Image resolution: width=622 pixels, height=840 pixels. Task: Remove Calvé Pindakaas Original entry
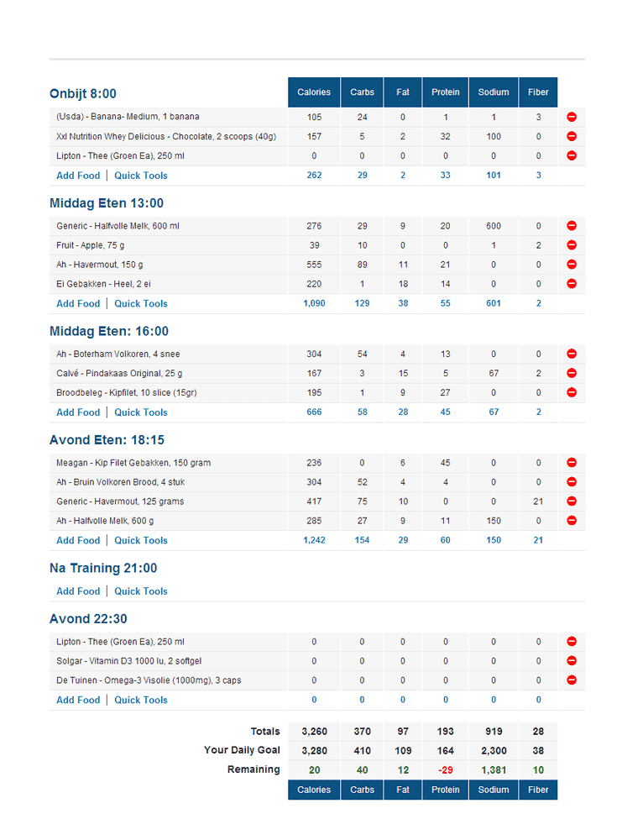[572, 373]
